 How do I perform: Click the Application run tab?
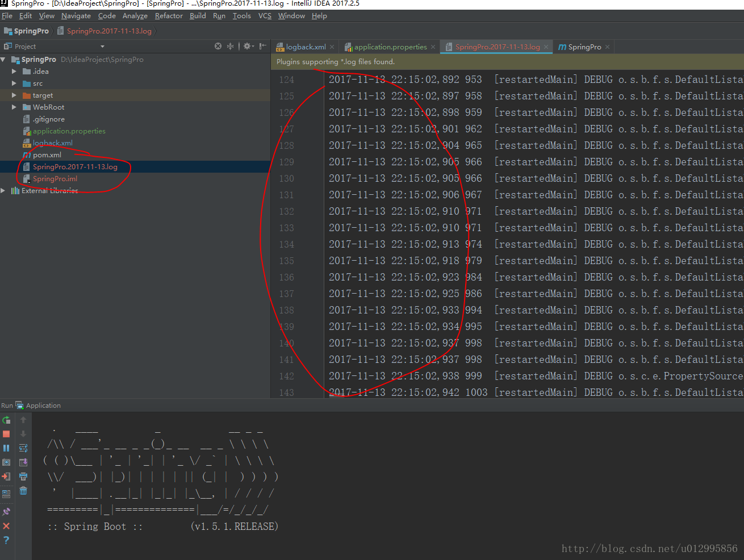[38, 406]
